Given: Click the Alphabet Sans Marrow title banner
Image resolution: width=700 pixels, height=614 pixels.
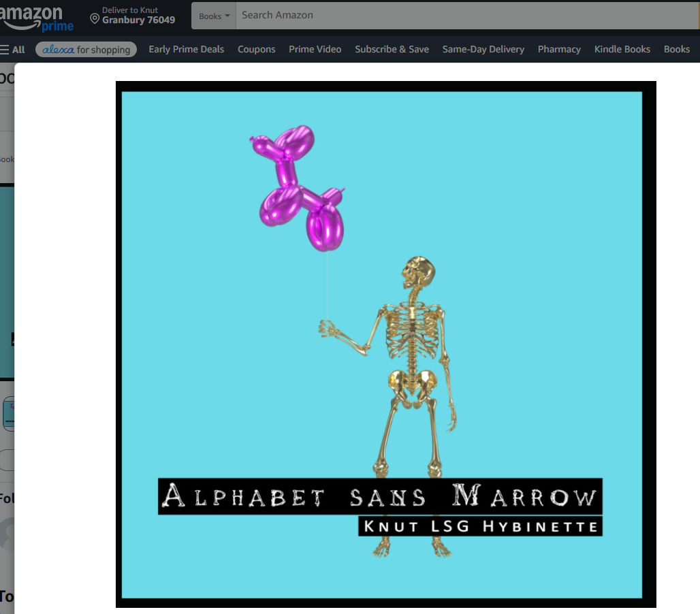Looking at the screenshot, I should coord(381,497).
